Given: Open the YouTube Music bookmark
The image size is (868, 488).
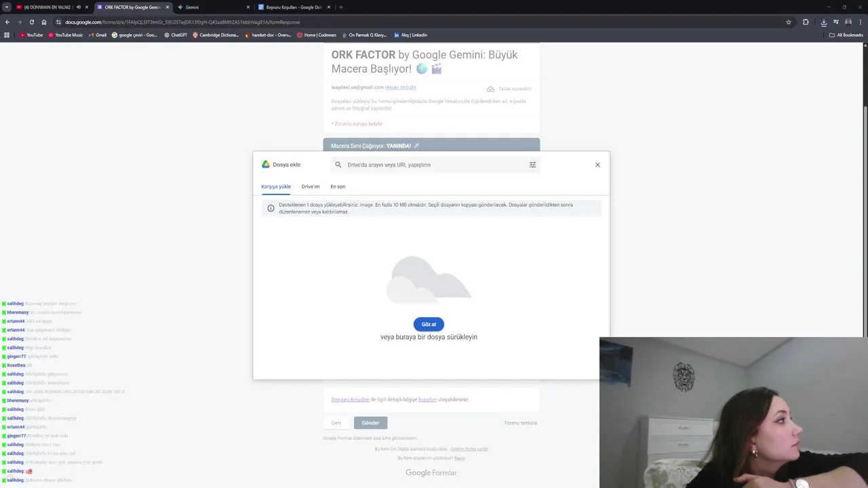Looking at the screenshot, I should point(66,35).
